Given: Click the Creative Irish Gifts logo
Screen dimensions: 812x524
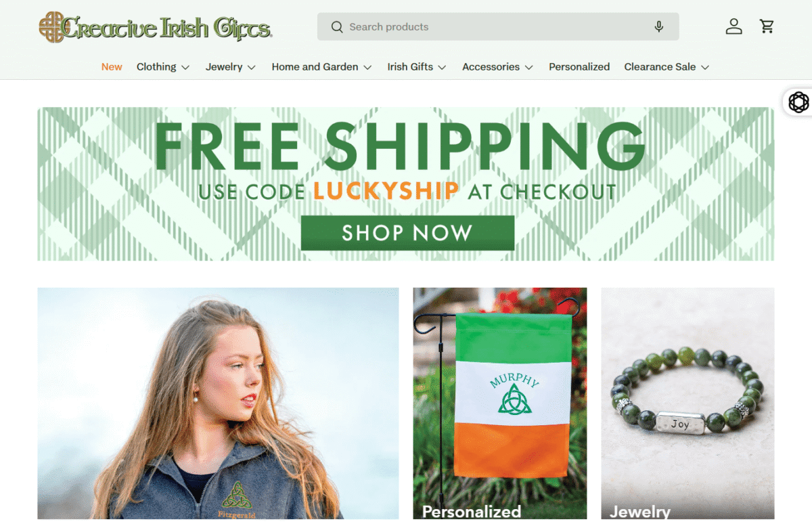Looking at the screenshot, I should point(156,27).
